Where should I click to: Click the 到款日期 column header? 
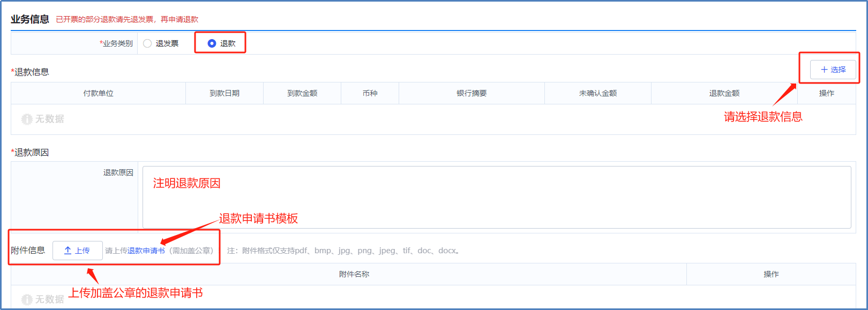click(225, 93)
